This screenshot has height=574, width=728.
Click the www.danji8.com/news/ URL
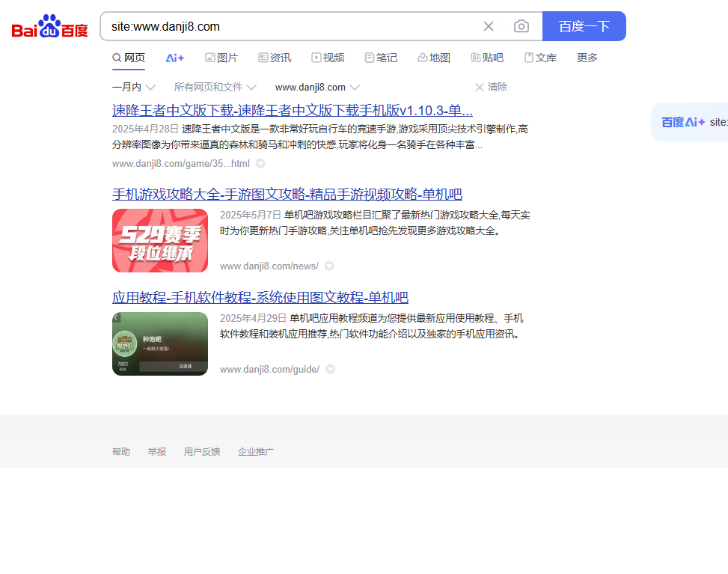(269, 266)
